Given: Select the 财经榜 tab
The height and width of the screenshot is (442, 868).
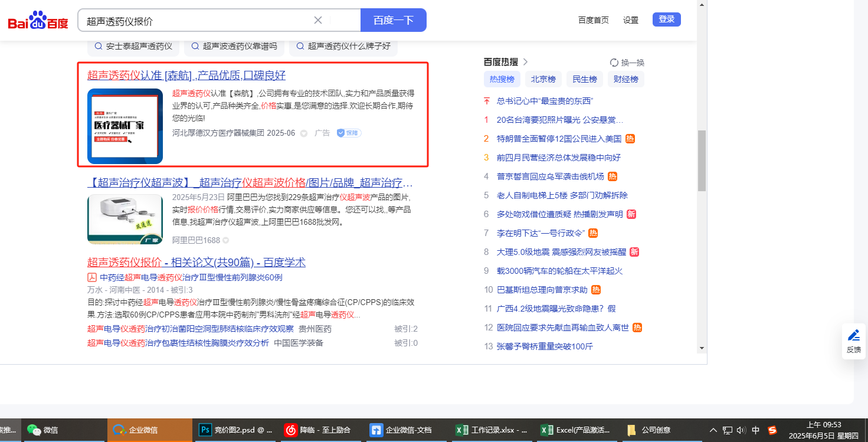Looking at the screenshot, I should click(x=625, y=79).
